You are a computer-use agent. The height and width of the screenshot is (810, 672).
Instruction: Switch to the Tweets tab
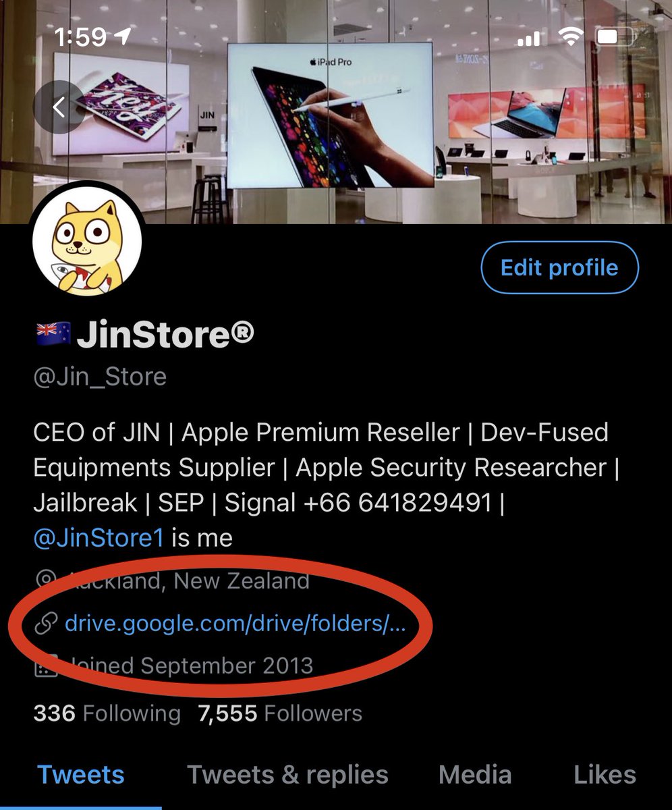[81, 775]
